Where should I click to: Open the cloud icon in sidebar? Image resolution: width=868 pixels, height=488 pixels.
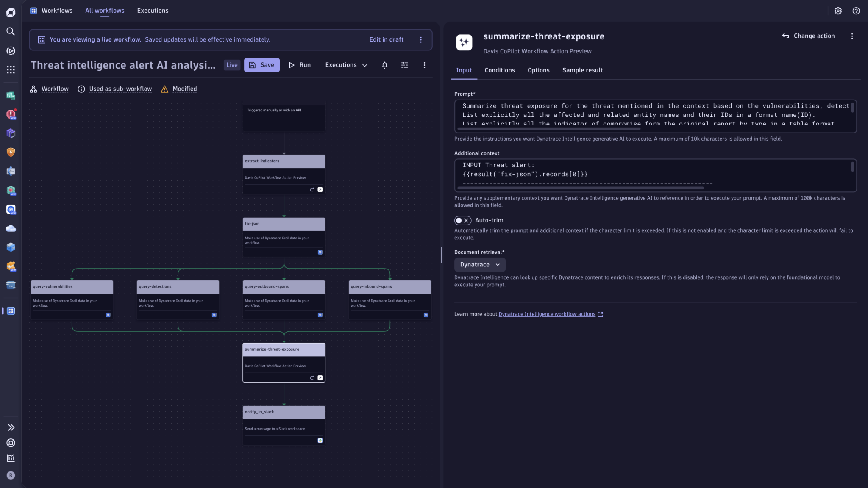pos(11,228)
